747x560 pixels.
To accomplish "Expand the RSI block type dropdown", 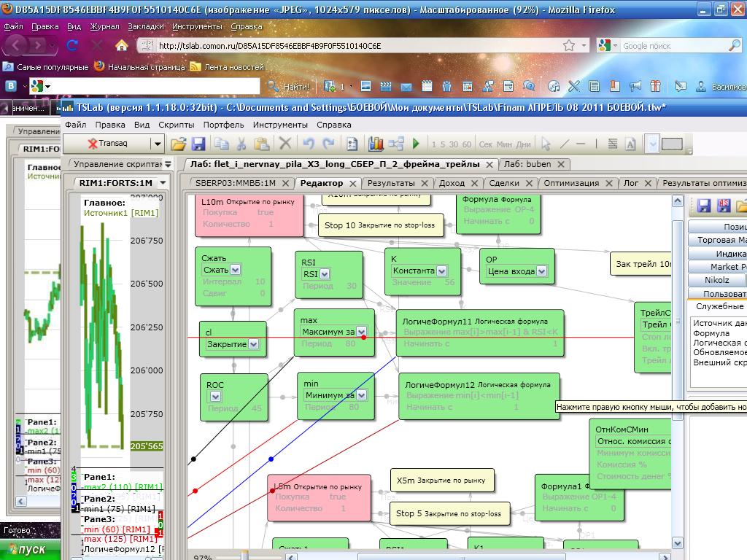I will pyautogui.click(x=324, y=274).
